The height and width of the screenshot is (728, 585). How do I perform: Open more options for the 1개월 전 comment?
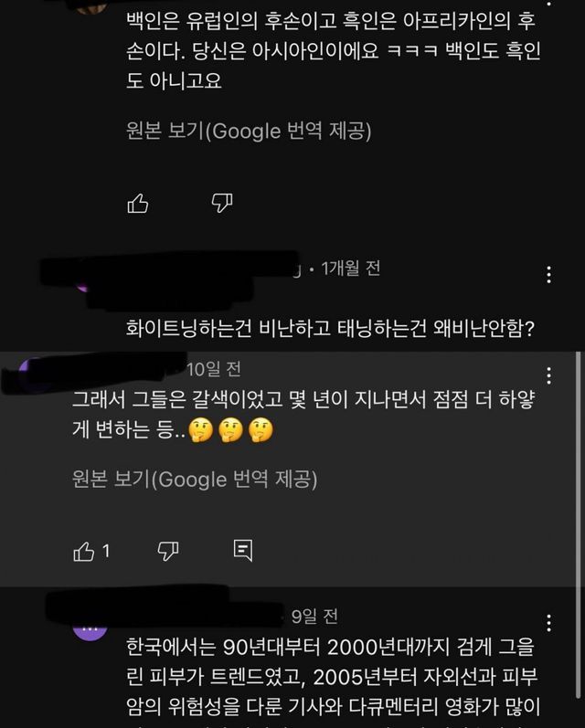pyautogui.click(x=548, y=275)
